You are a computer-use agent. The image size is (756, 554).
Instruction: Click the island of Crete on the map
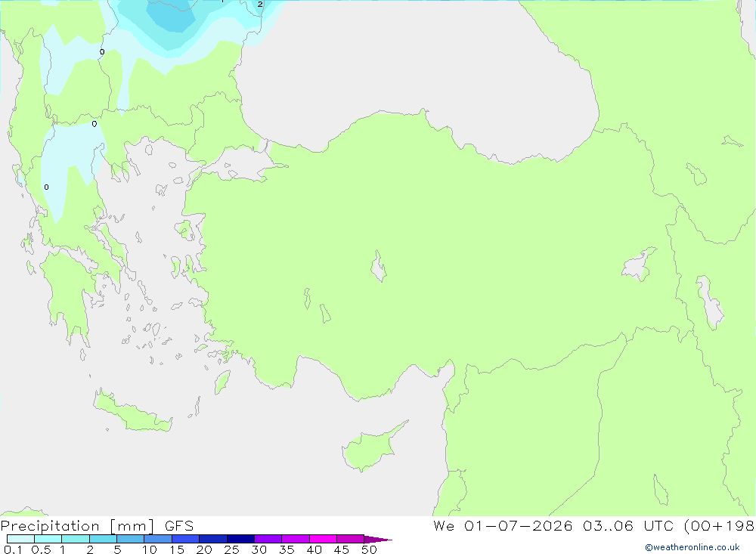pos(132,412)
